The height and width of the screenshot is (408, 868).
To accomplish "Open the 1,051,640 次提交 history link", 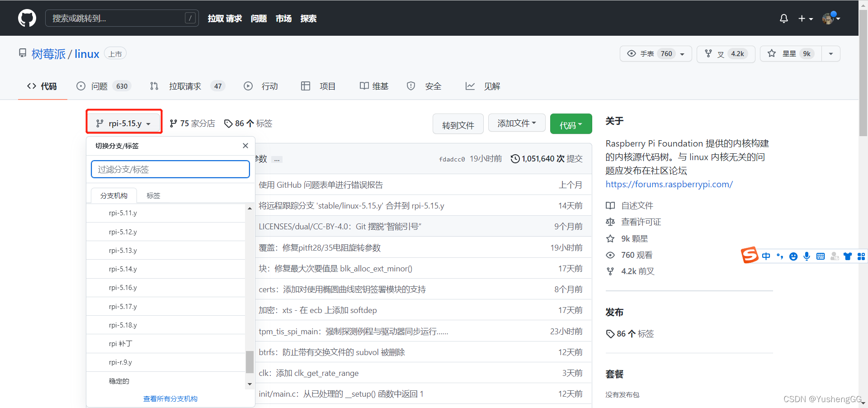I will [547, 159].
